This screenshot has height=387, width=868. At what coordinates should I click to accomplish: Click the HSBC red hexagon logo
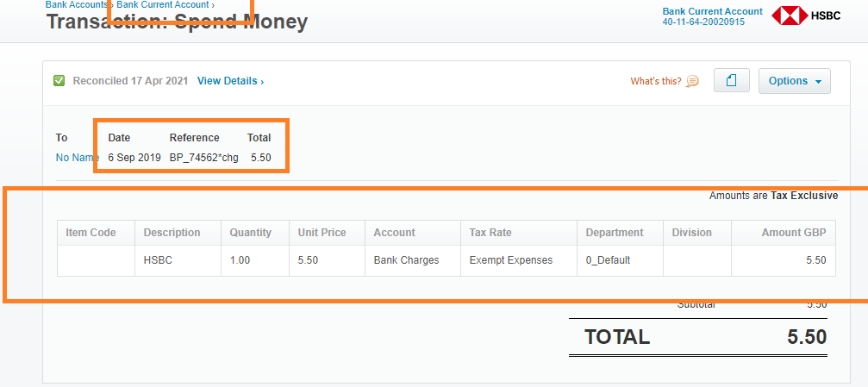[x=790, y=16]
